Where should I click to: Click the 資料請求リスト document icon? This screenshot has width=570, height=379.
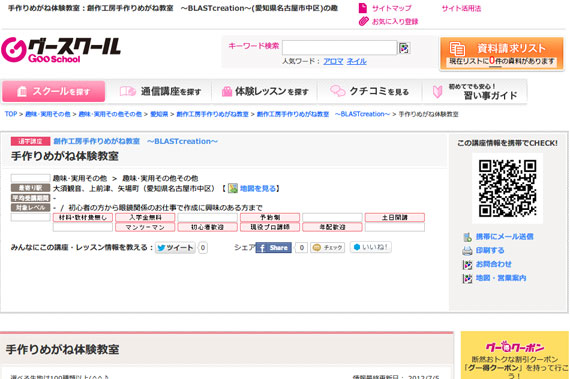point(457,48)
